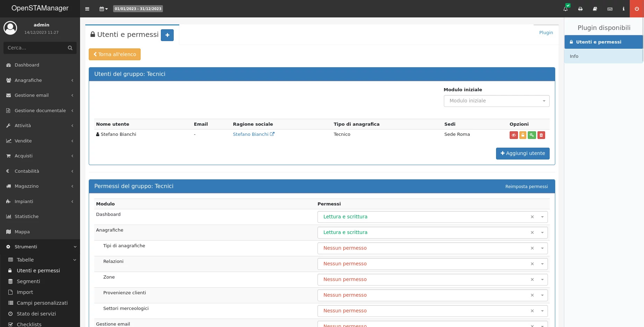644x327 pixels.
Task: Click the date range 01/01/2023 - 31/12/2023 label
Action: [x=138, y=9]
